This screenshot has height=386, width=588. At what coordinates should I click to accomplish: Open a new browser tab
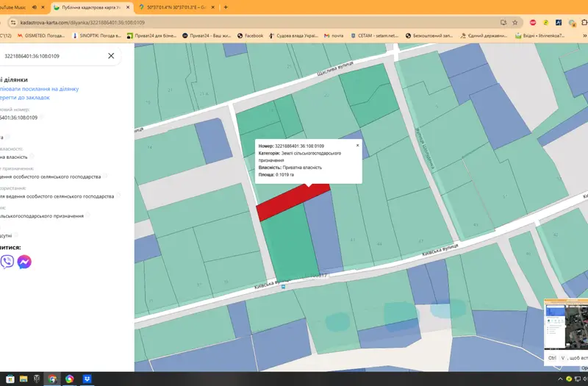[226, 7]
